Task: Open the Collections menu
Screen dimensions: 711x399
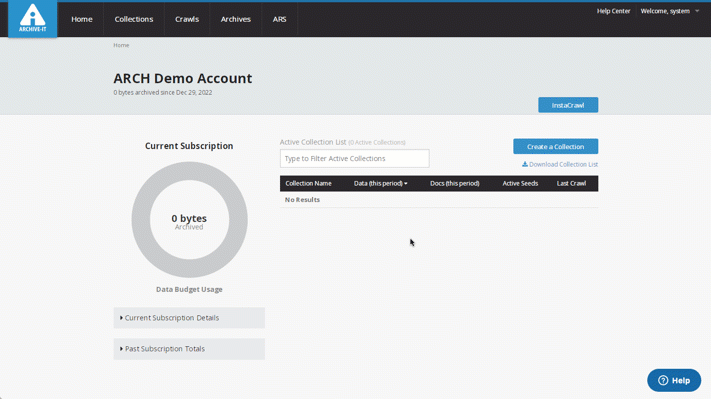Action: [x=134, y=19]
